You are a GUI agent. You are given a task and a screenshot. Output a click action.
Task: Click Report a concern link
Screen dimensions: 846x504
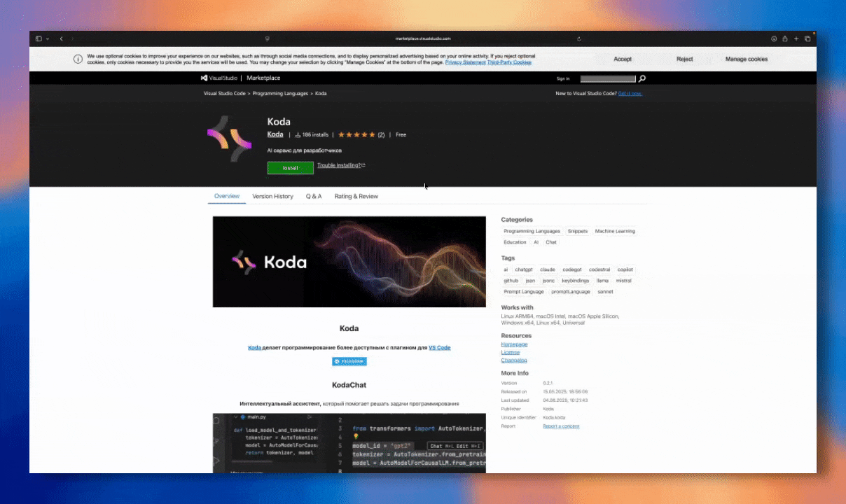pos(561,426)
